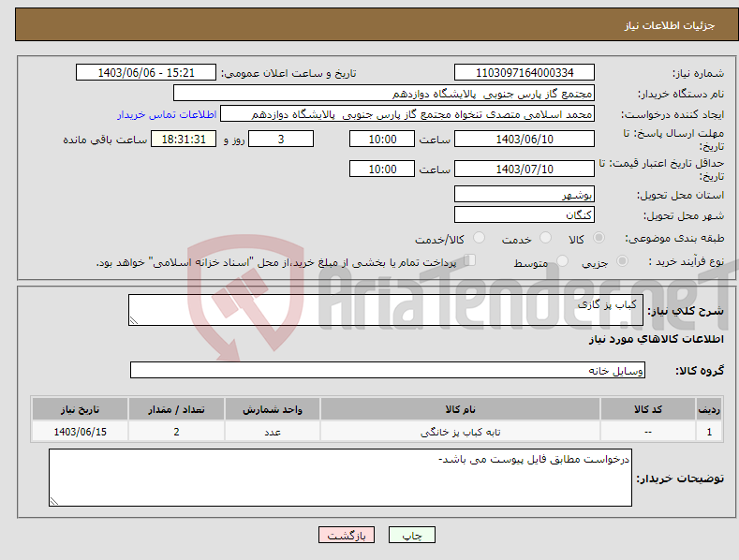The height and width of the screenshot is (560, 739).
Task: Click the request creator name field
Action: coord(407,114)
